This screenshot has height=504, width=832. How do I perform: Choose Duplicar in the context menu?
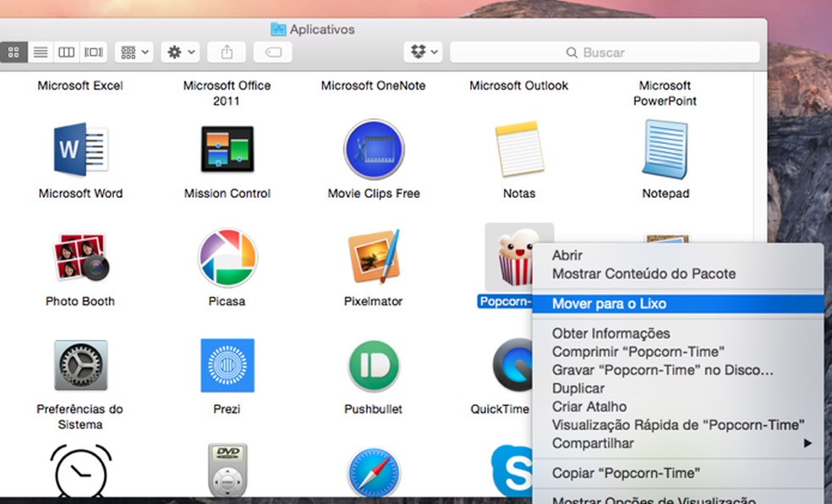tap(678, 388)
